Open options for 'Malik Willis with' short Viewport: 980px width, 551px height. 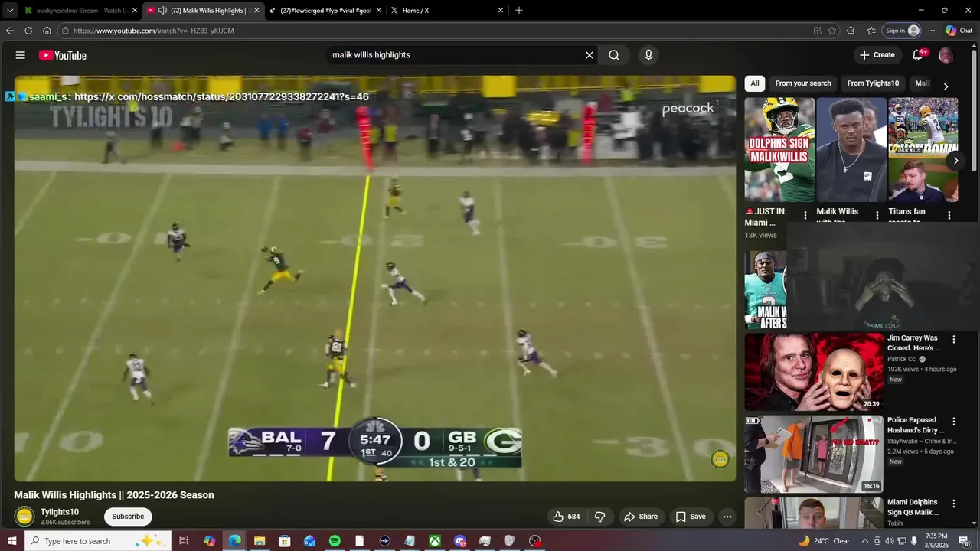(x=877, y=216)
